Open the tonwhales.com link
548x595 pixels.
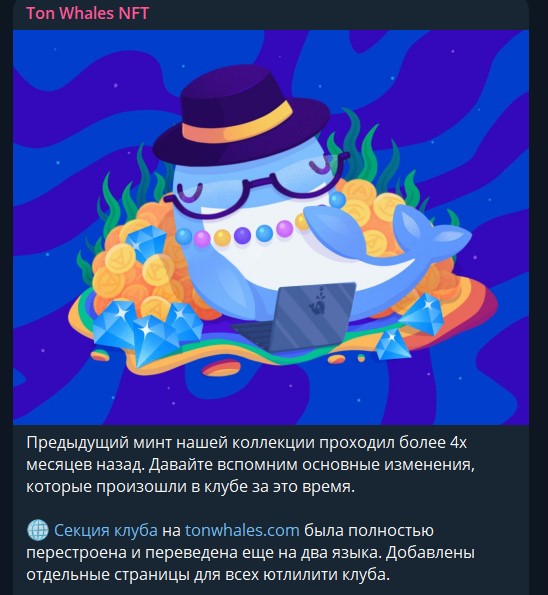pos(242,530)
